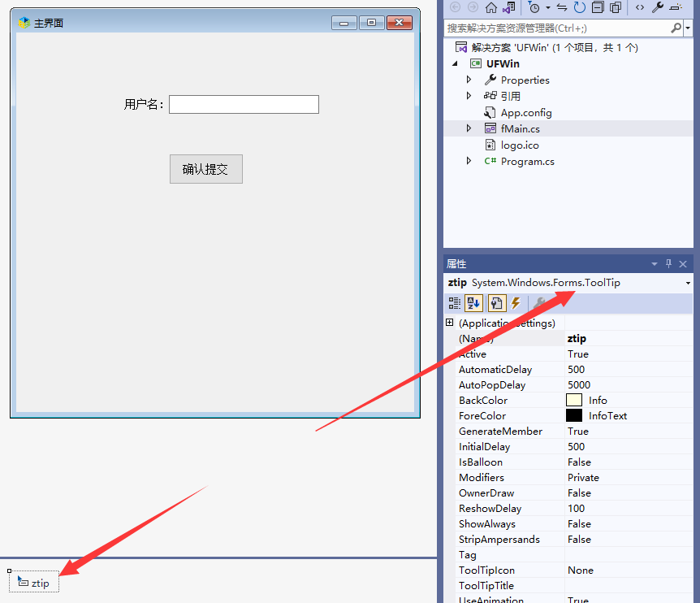
Task: Expand the fMain.cs tree node
Action: pyautogui.click(x=469, y=128)
